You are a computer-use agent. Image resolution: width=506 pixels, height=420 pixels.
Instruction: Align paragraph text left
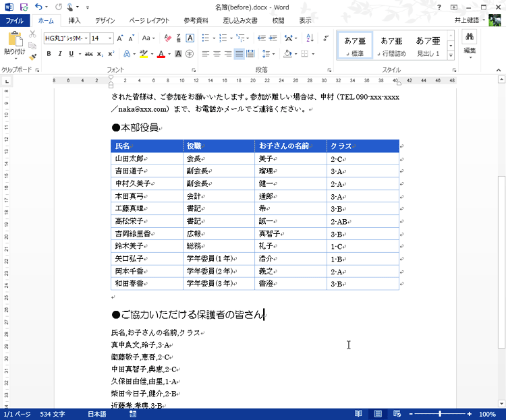pos(206,54)
